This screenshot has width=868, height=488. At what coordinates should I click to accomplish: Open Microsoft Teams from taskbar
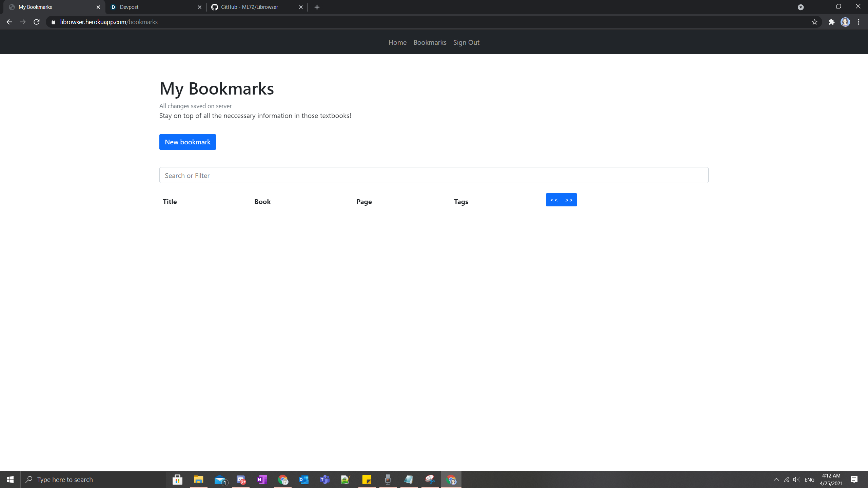324,480
